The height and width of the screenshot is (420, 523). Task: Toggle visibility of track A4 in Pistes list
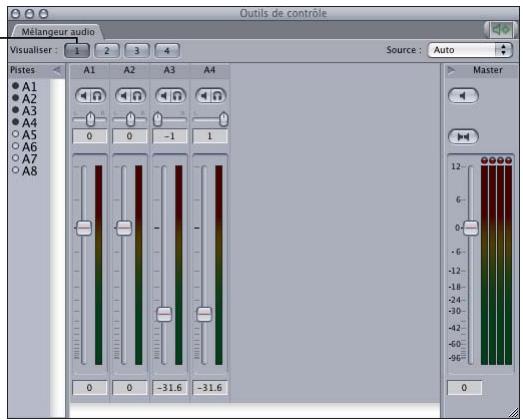click(x=15, y=122)
